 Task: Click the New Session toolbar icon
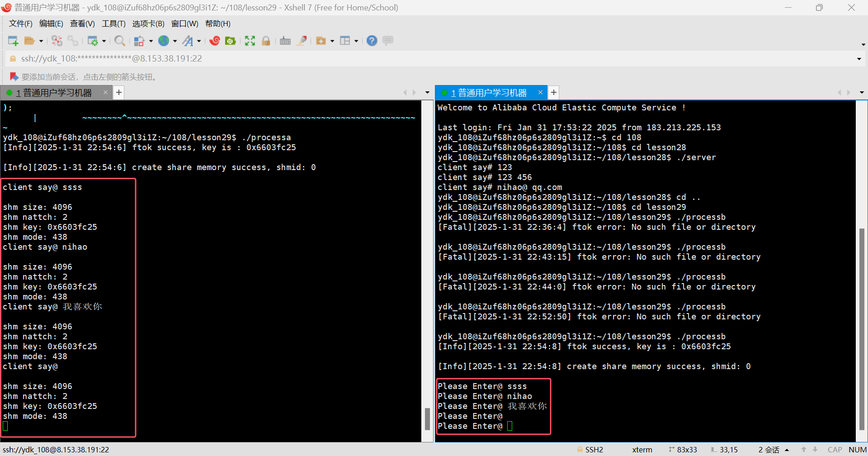(13, 41)
